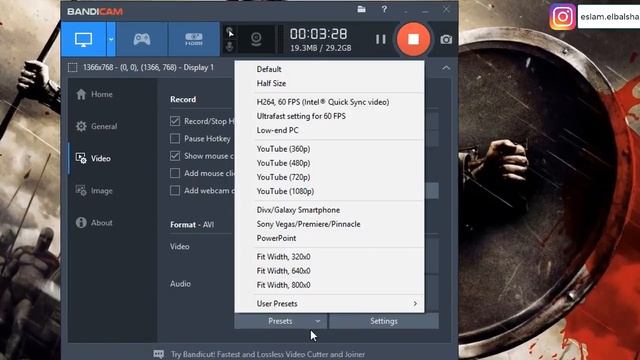Click the Bandicut chat bubble icon
Image resolution: width=640 pixels, height=360 pixels.
click(x=159, y=354)
